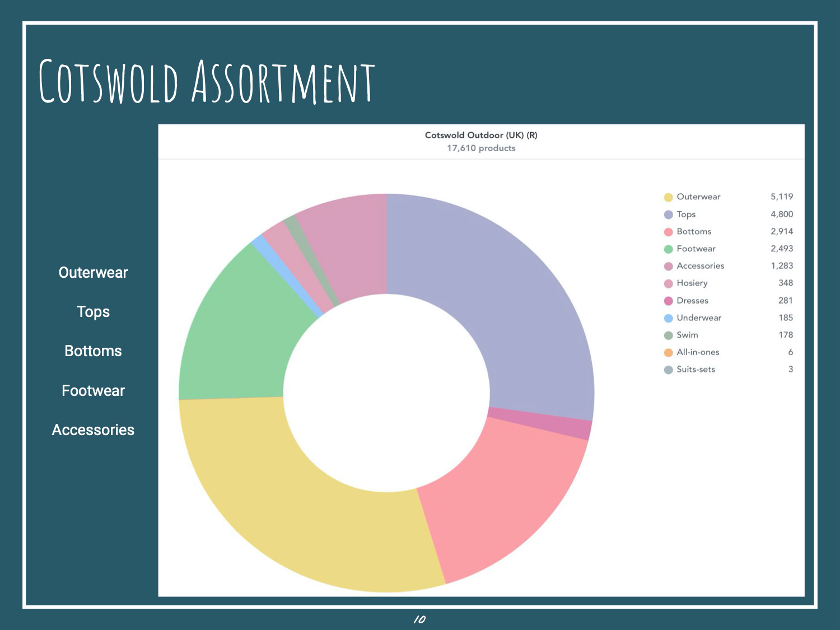Click the 17,610 products subtitle

(481, 148)
